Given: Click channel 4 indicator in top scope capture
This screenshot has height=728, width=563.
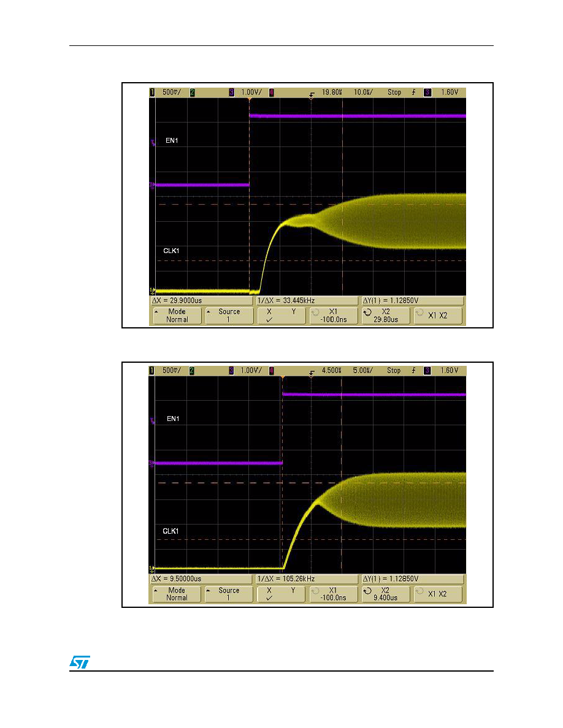Looking at the screenshot, I should click(x=271, y=93).
